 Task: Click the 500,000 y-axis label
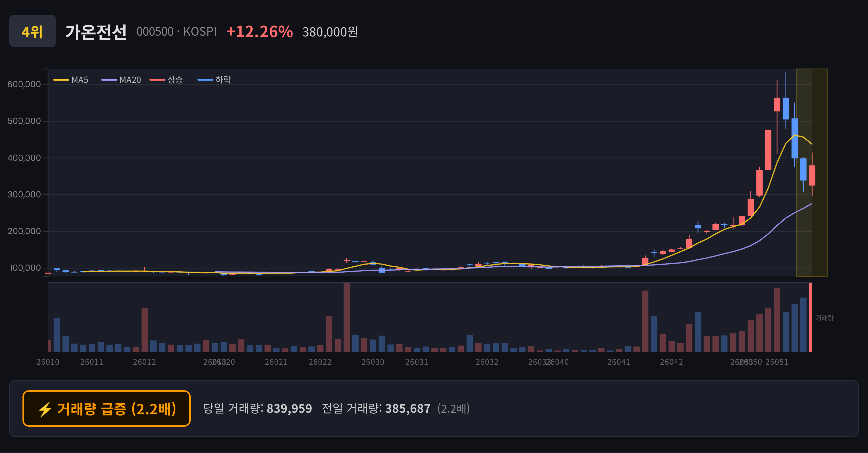(24, 121)
